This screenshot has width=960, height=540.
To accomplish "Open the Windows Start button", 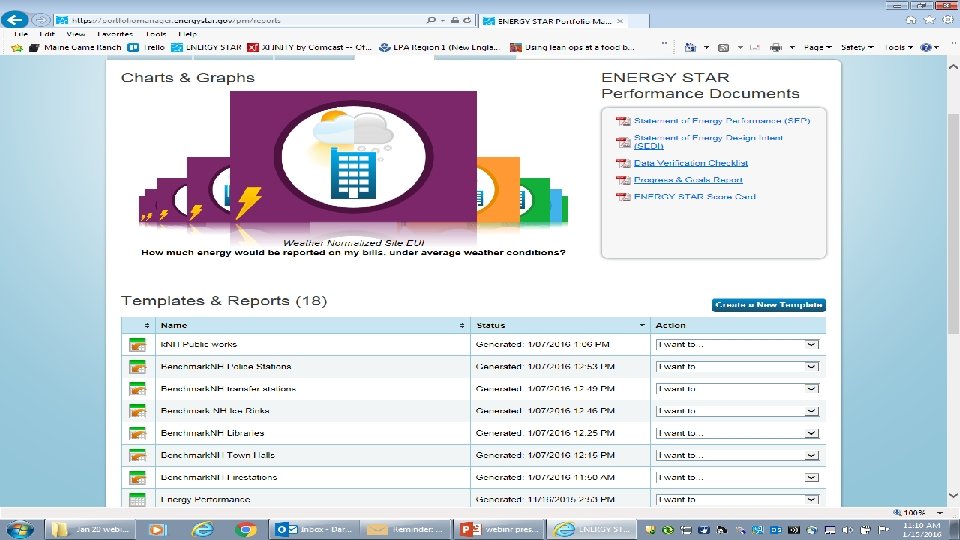I will click(x=20, y=529).
